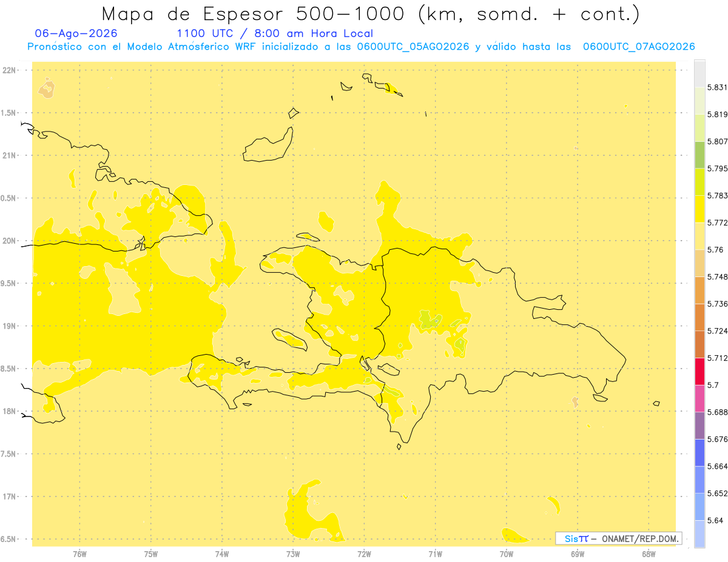Click the "74W" longitude axis label
728x562 pixels.
pyautogui.click(x=222, y=554)
